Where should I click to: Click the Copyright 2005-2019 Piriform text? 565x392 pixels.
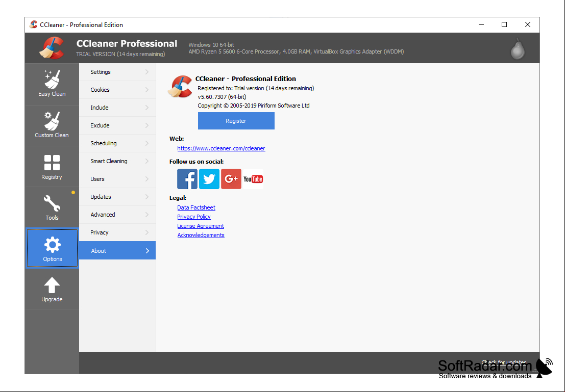point(254,106)
